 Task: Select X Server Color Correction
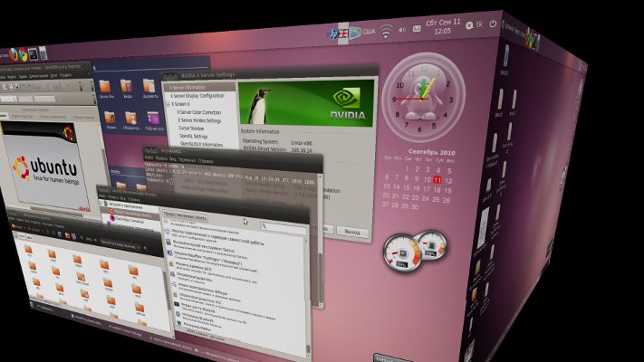pyautogui.click(x=199, y=112)
